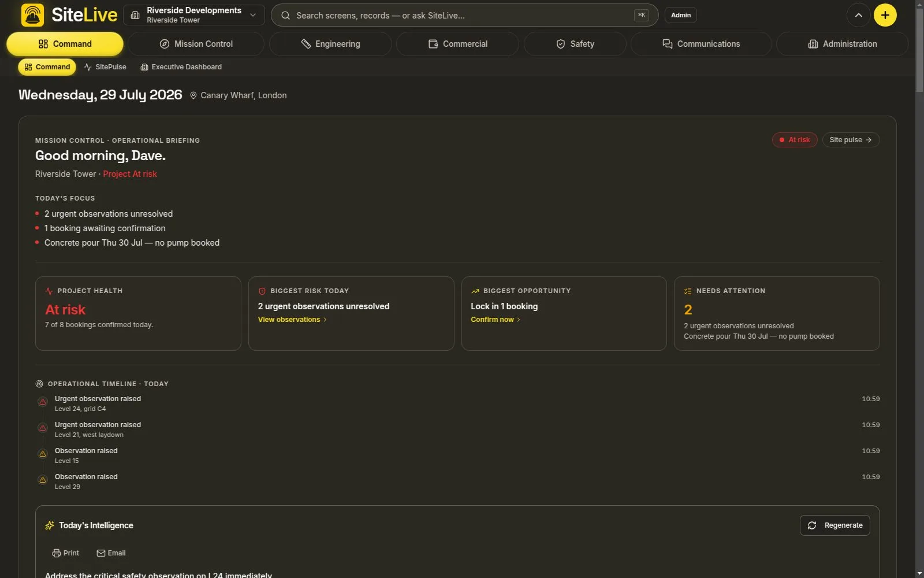This screenshot has height=578, width=924.
Task: Select the Level 21, west laydown alert marker
Action: 43,428
